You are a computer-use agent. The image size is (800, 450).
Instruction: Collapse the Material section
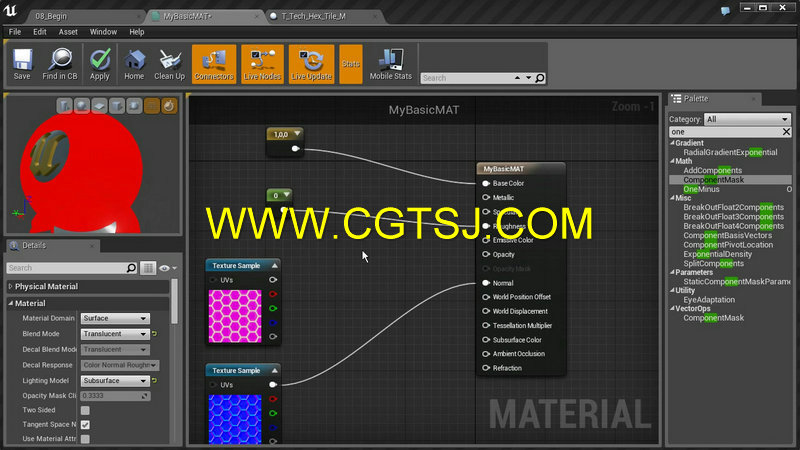pos(10,303)
